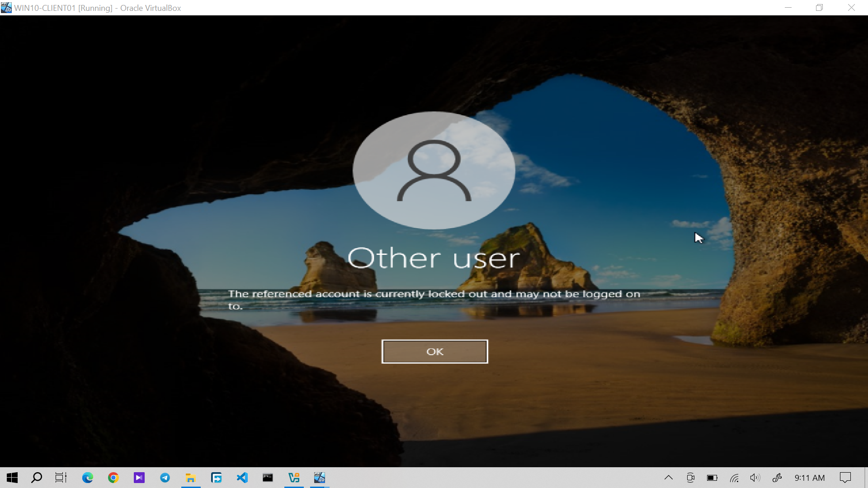This screenshot has height=488, width=868.
Task: Click the VirtualBox window title bar icon
Action: (6, 8)
